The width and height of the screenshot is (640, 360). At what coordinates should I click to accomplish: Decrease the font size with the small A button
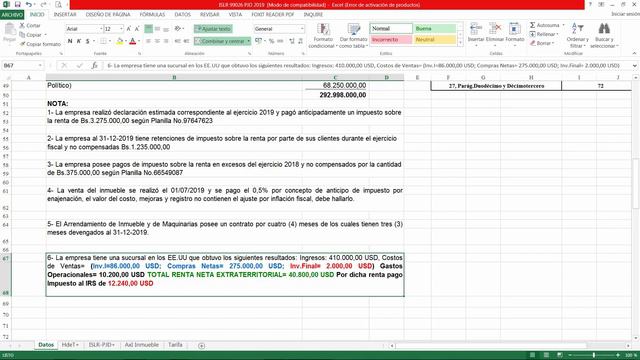(x=137, y=29)
